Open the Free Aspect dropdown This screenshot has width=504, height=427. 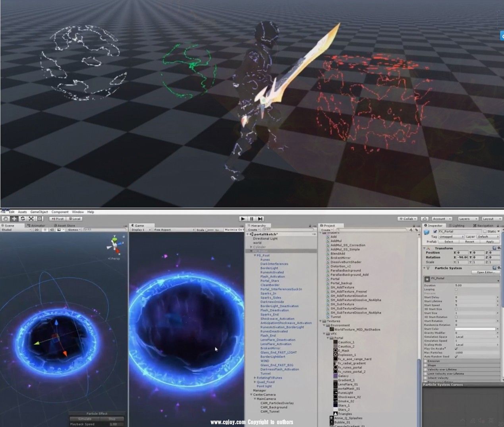click(174, 230)
